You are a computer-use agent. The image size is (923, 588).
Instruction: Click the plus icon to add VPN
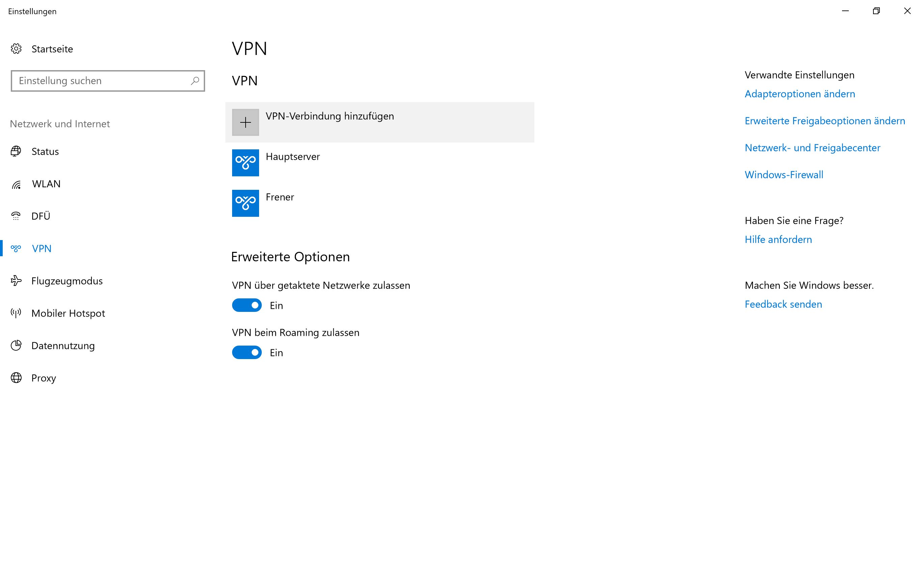(x=245, y=122)
